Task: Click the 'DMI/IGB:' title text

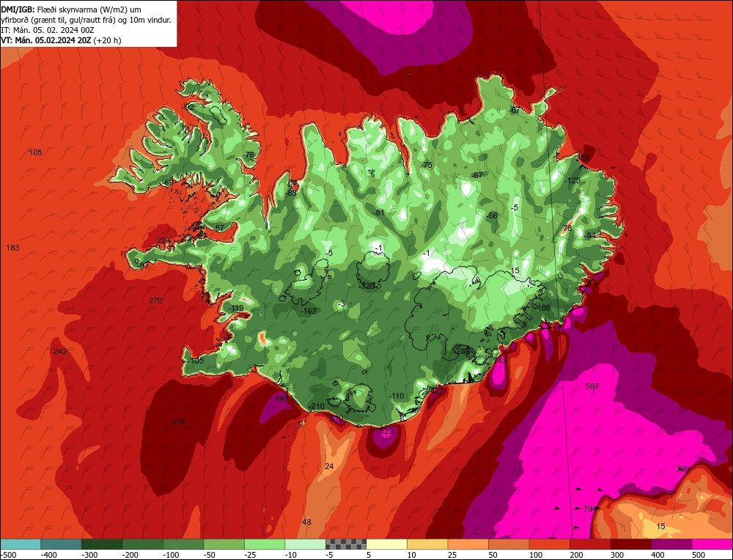Action: pos(18,9)
